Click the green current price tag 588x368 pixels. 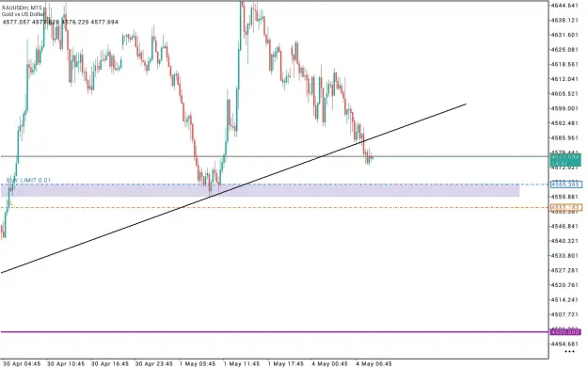pyautogui.click(x=565, y=160)
